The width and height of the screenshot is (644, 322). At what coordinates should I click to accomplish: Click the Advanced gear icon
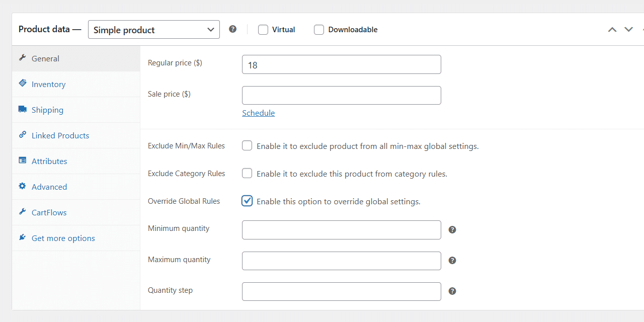click(22, 186)
